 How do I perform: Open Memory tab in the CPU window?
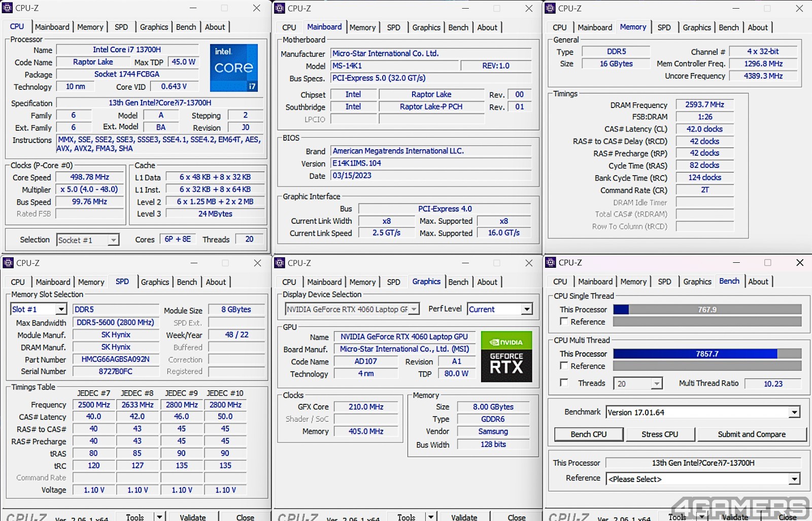tap(90, 27)
